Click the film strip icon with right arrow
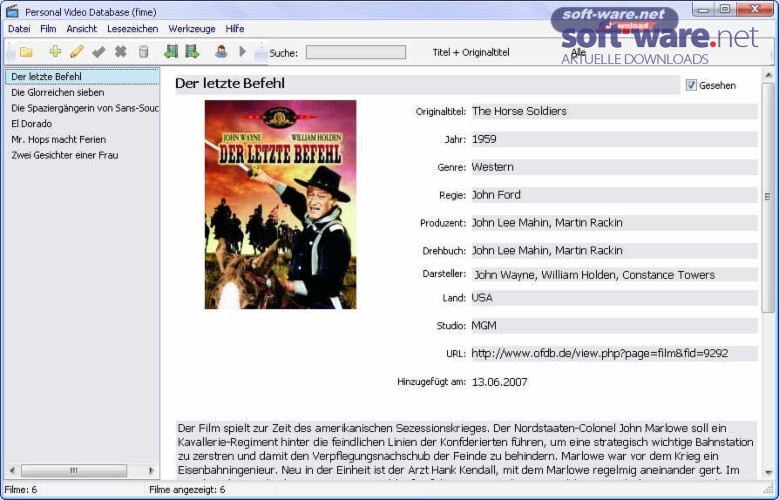This screenshot has height=500, width=779. click(192, 51)
